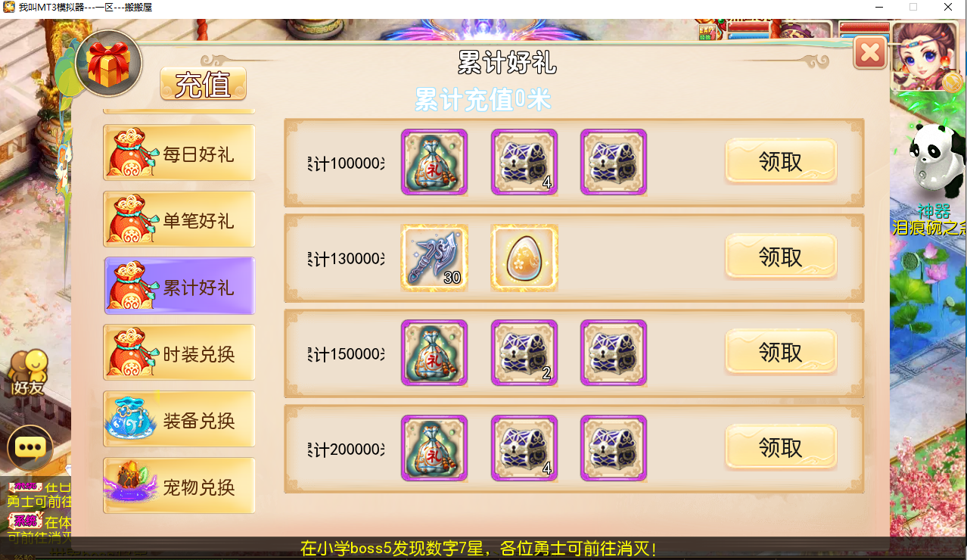The image size is (967, 560).
Task: Open the chat bubble icon
Action: tap(30, 448)
